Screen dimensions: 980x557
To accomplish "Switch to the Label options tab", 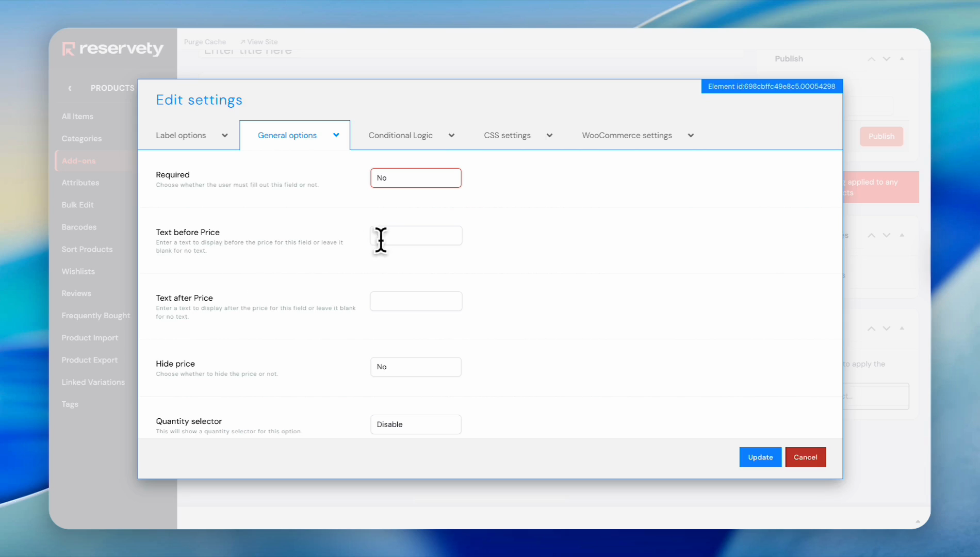I will click(181, 136).
